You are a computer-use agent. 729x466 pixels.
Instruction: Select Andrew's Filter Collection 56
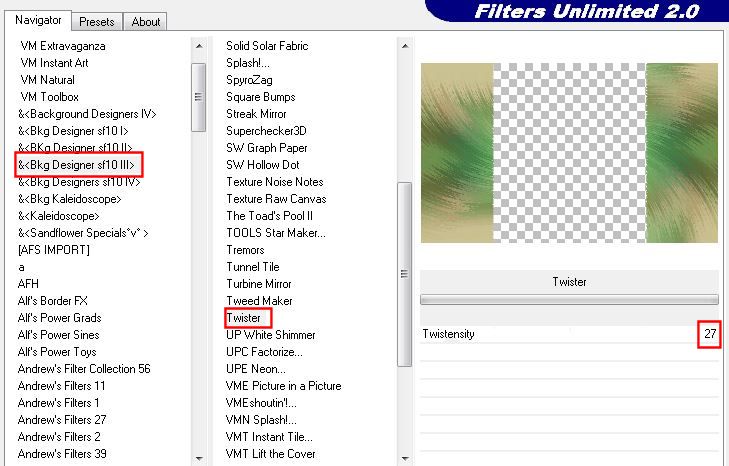coord(84,369)
